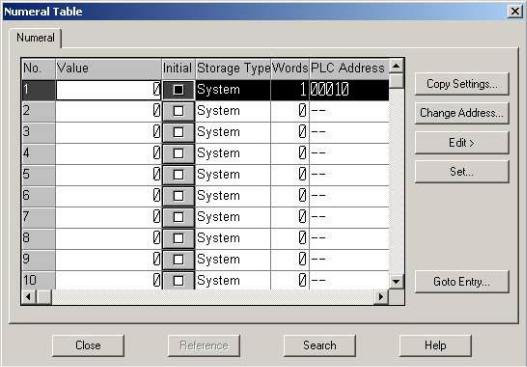
Task: Select row number 6 header
Action: pos(38,196)
